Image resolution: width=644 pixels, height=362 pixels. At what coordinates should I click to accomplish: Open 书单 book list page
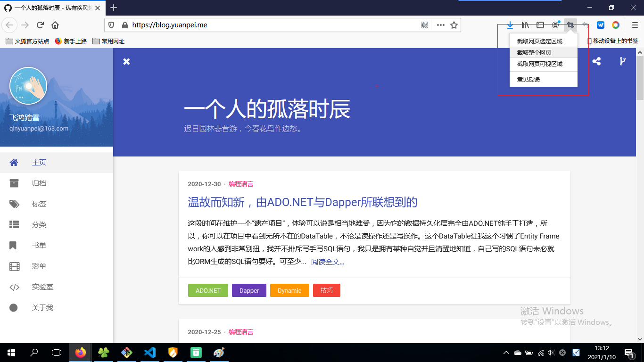(x=57, y=246)
